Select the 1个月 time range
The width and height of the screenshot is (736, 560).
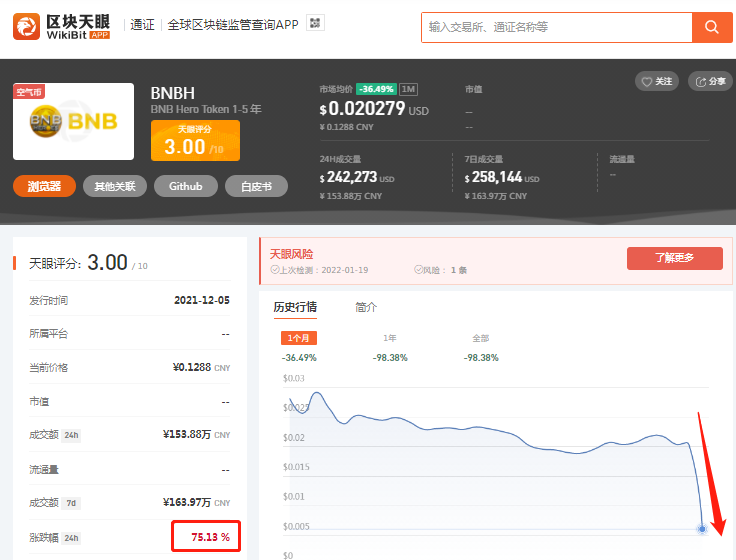click(299, 338)
